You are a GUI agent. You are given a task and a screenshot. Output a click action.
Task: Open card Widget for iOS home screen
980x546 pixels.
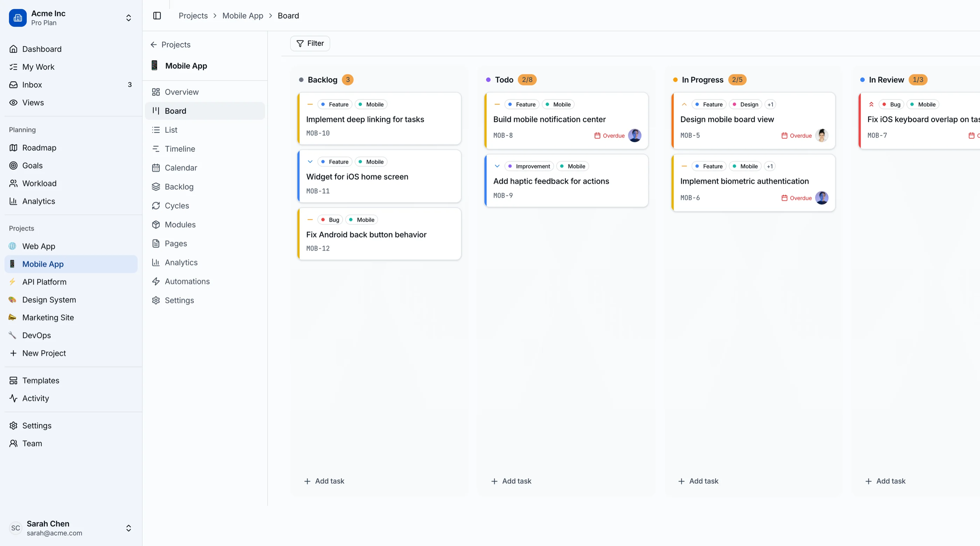(x=379, y=176)
